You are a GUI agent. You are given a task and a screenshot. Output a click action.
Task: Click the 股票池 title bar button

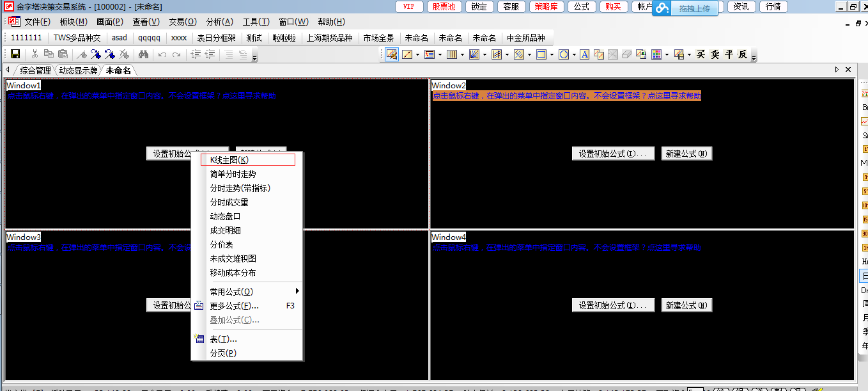click(444, 6)
